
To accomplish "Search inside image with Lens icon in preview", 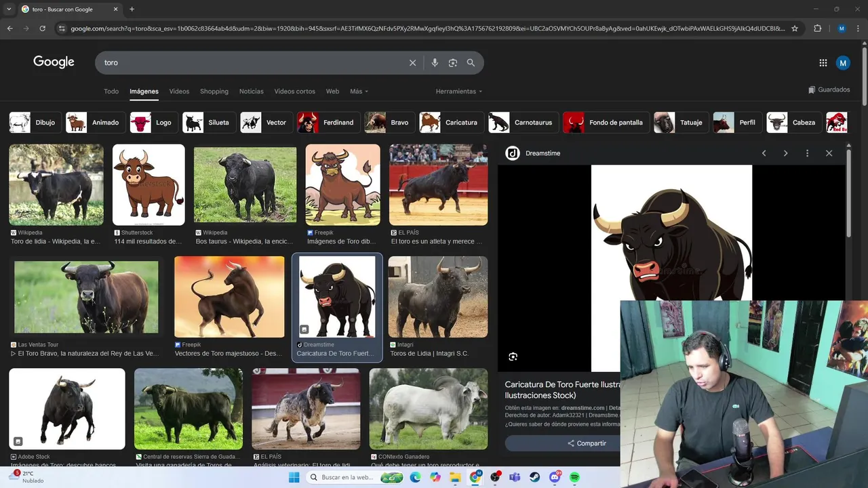I will pos(513,357).
